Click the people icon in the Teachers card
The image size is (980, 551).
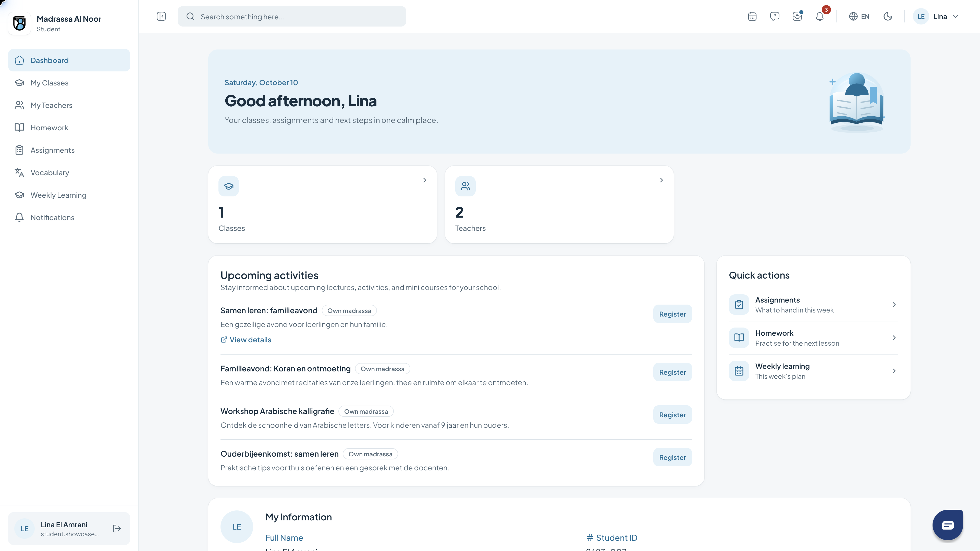click(x=465, y=186)
